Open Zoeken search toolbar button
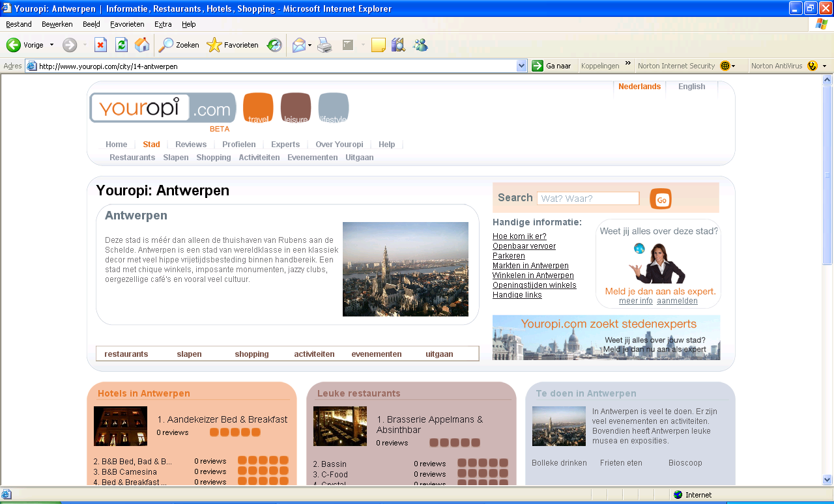This screenshot has height=504, width=834. pyautogui.click(x=179, y=45)
